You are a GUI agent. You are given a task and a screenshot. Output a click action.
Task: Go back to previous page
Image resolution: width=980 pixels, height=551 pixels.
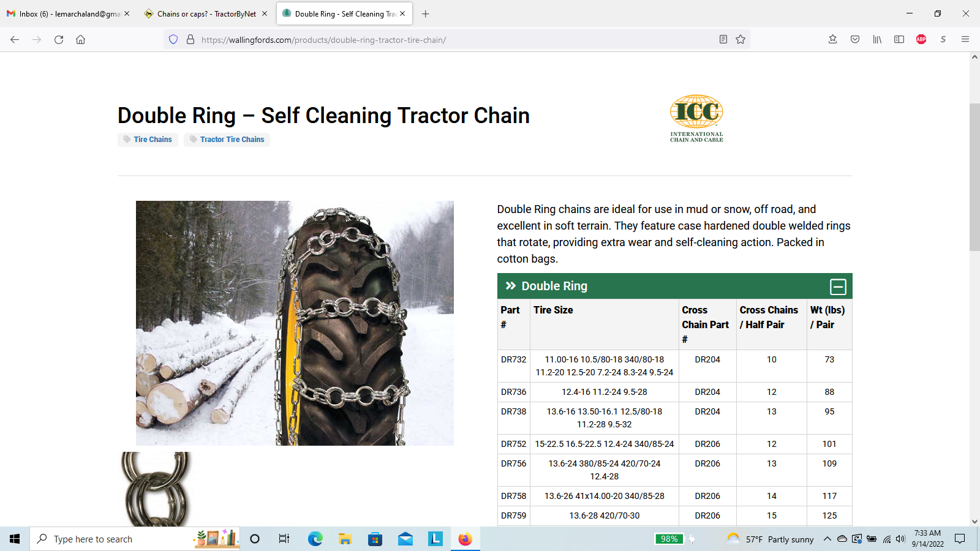[x=15, y=40]
